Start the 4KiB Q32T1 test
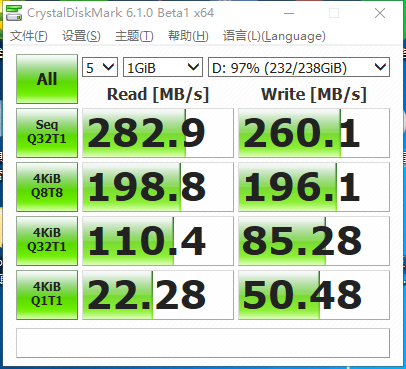 tap(47, 241)
